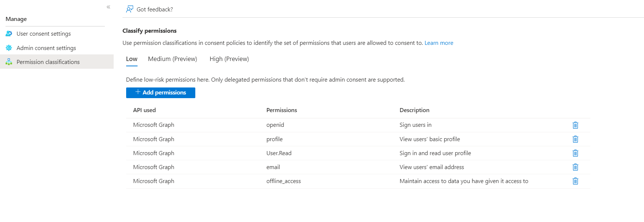Open the Learn more link
This screenshot has width=644, height=222.
coord(439,43)
